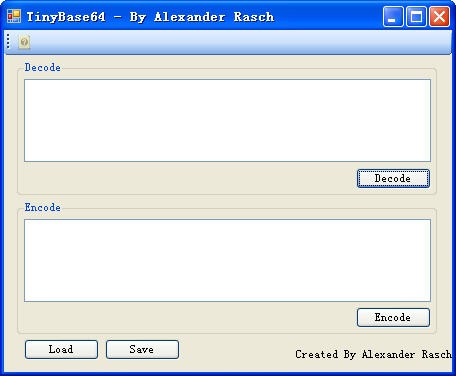This screenshot has width=456, height=376.
Task: Click inside the Encode text area
Action: pyautogui.click(x=227, y=260)
